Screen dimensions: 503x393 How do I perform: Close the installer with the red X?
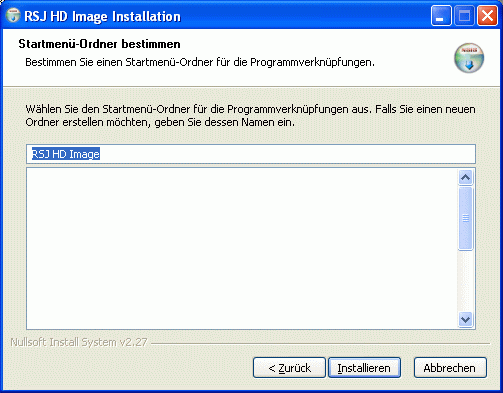tap(487, 16)
